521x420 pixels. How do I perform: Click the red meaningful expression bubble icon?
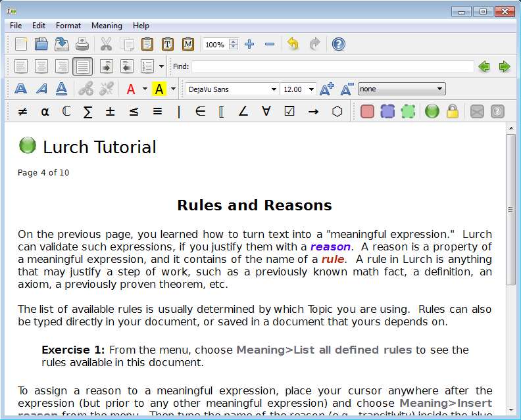(x=367, y=111)
